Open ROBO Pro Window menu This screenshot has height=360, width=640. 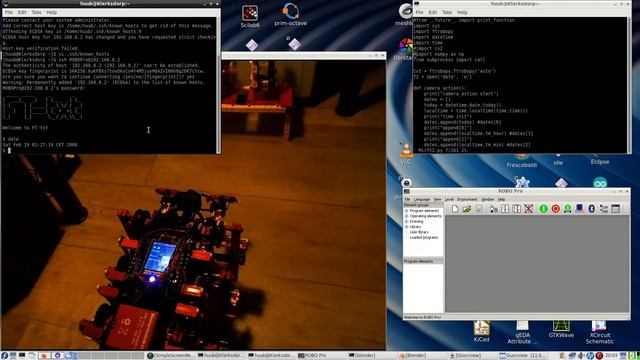coord(488,199)
